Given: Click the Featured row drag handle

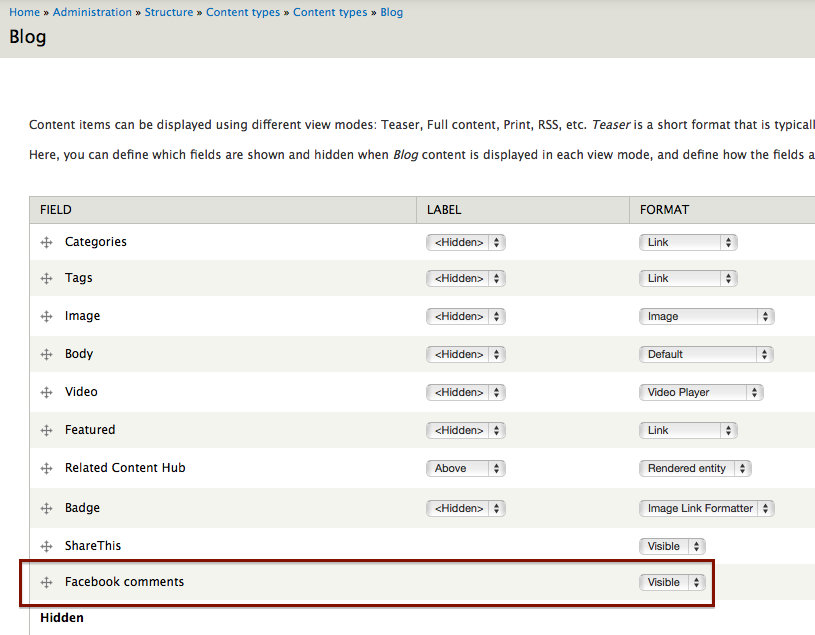Looking at the screenshot, I should pos(46,431).
